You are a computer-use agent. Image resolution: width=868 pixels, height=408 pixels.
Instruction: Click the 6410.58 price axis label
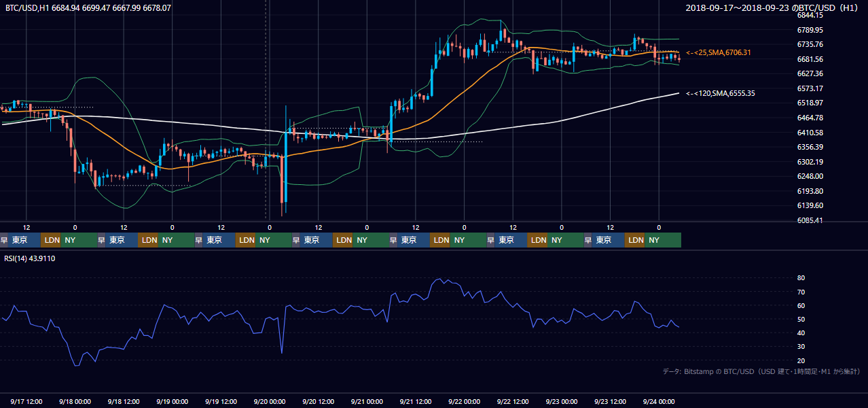coord(810,133)
